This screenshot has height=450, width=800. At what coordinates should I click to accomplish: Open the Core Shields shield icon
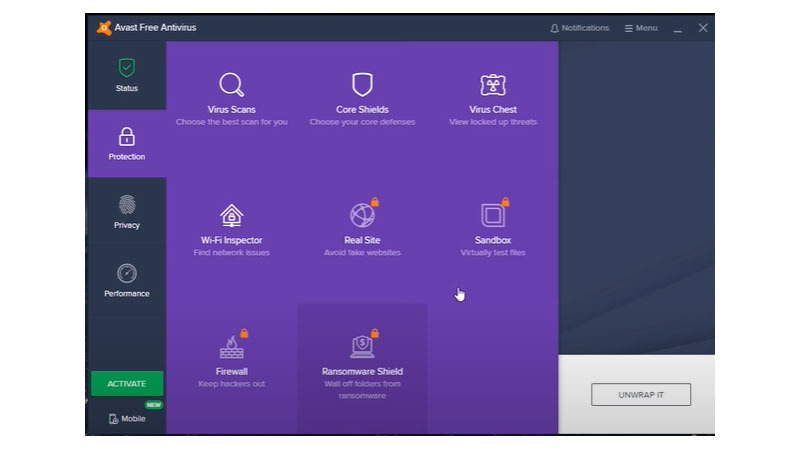coord(362,85)
